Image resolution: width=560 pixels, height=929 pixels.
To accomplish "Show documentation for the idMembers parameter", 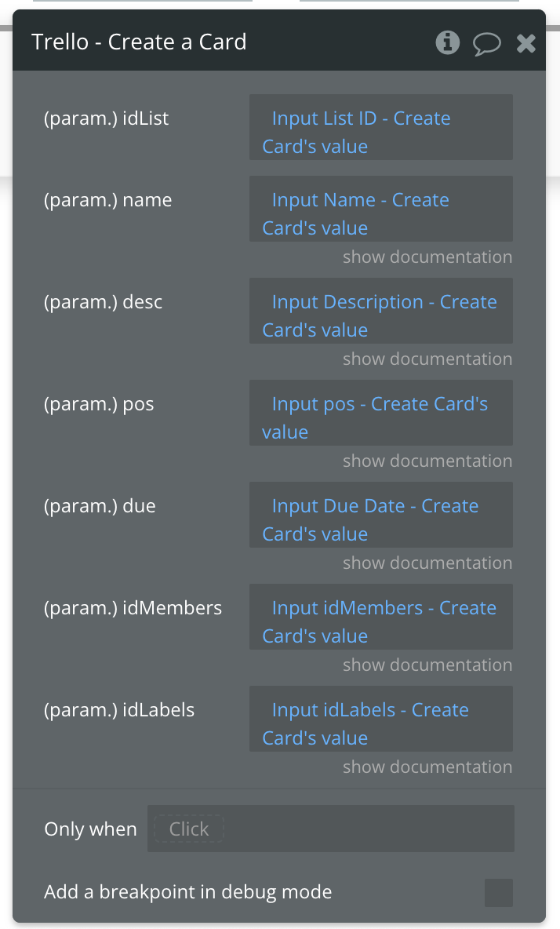I will pyautogui.click(x=427, y=664).
